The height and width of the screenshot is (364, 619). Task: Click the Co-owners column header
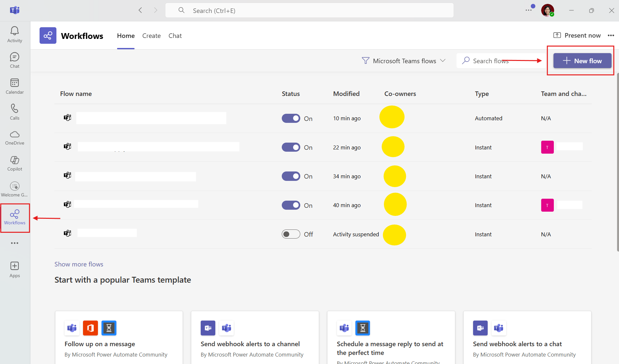[400, 94]
